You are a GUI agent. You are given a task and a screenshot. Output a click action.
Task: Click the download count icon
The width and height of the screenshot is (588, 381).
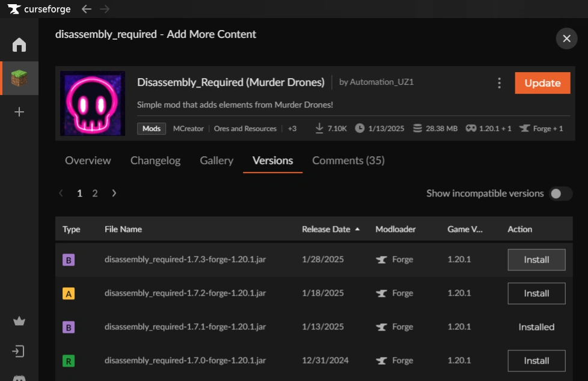pos(319,128)
